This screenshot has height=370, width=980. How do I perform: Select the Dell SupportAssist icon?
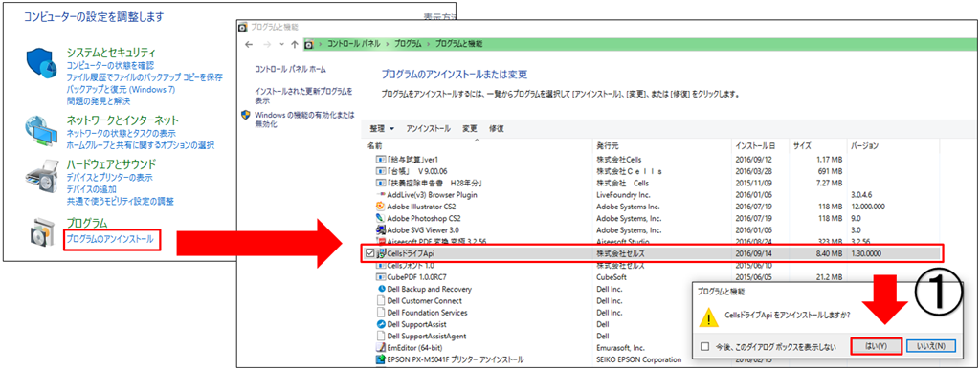pos(380,324)
